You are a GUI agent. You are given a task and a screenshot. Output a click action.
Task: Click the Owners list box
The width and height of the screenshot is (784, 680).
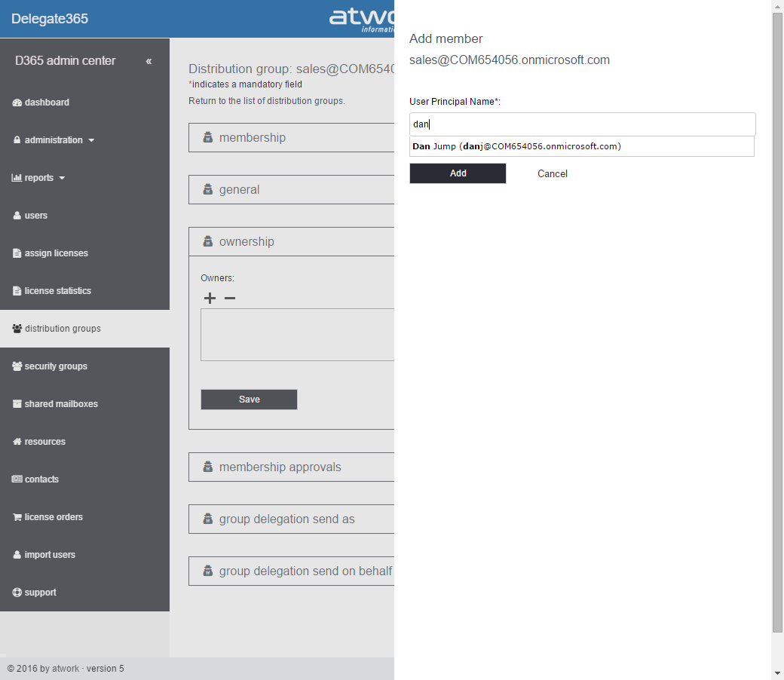[x=298, y=335]
